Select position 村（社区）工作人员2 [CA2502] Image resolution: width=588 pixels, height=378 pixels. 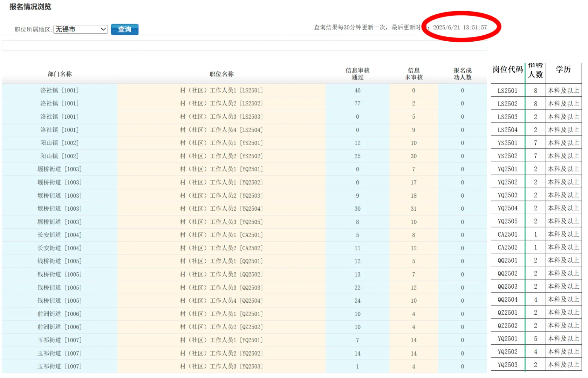(x=221, y=248)
